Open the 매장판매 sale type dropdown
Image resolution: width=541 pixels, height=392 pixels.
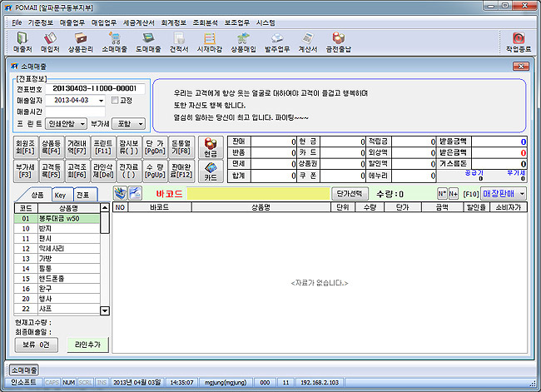point(504,194)
